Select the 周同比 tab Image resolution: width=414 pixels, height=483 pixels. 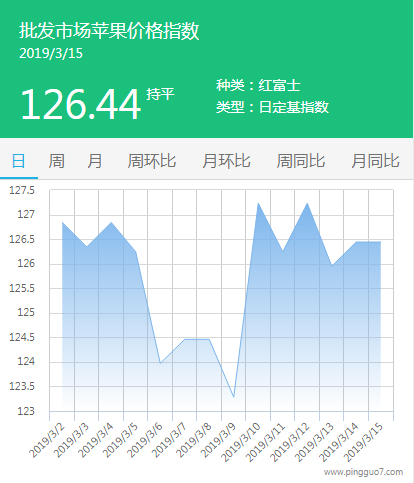301,161
